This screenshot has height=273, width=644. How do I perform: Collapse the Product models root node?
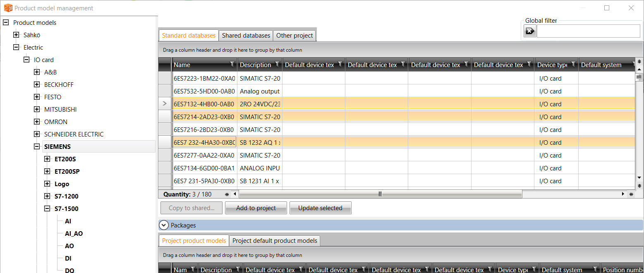pos(6,22)
